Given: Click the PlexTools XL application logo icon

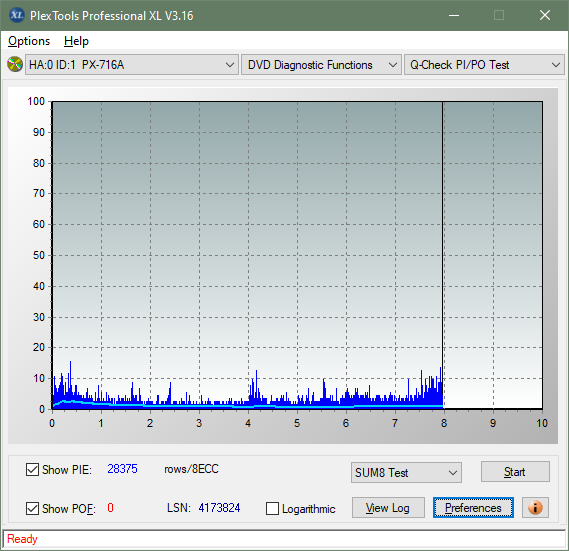Looking at the screenshot, I should [x=17, y=16].
